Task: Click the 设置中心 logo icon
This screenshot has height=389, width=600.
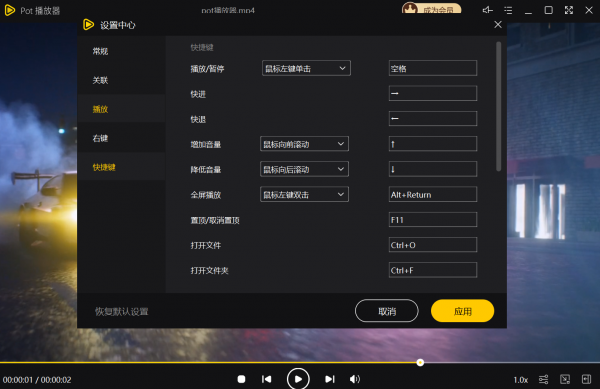Action: (88, 25)
